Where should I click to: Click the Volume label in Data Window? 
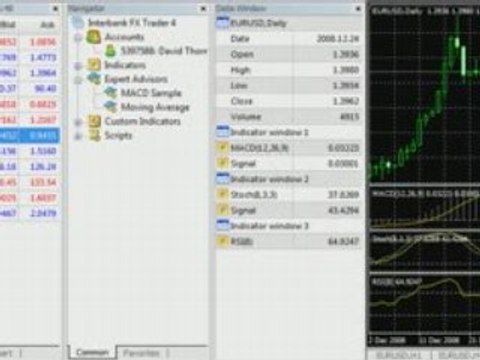point(246,117)
